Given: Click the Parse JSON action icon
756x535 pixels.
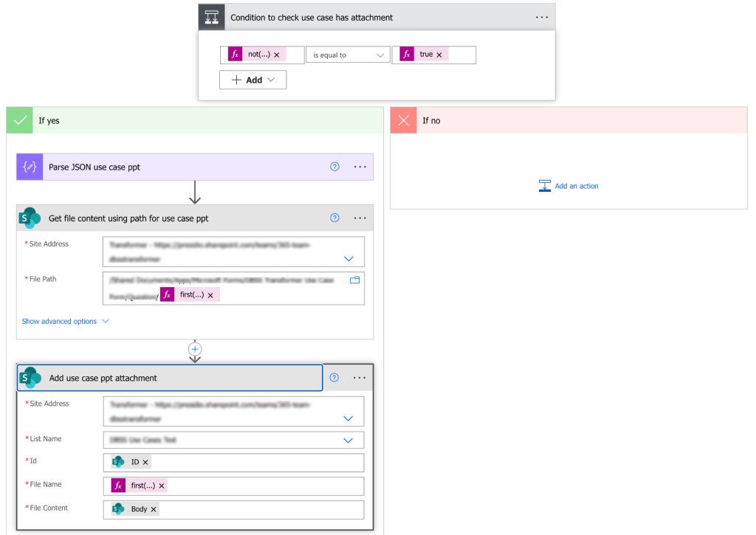Looking at the screenshot, I should coord(29,166).
